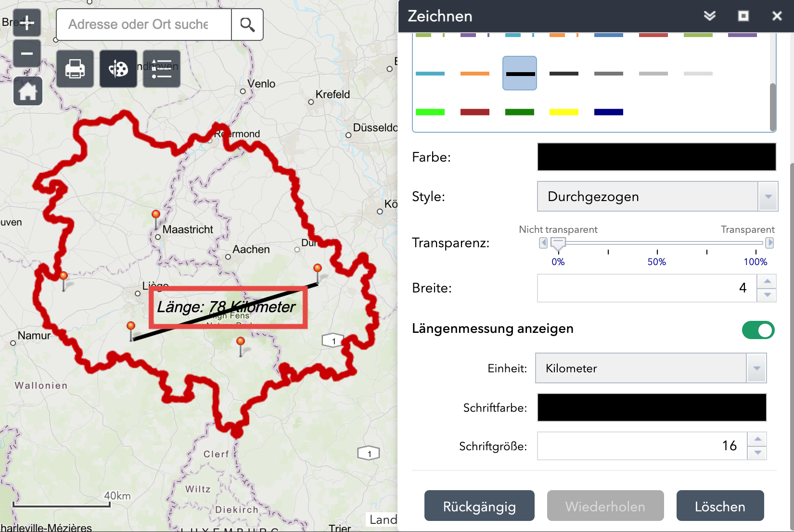Decrease Schriftgröße with down arrow

point(757,453)
